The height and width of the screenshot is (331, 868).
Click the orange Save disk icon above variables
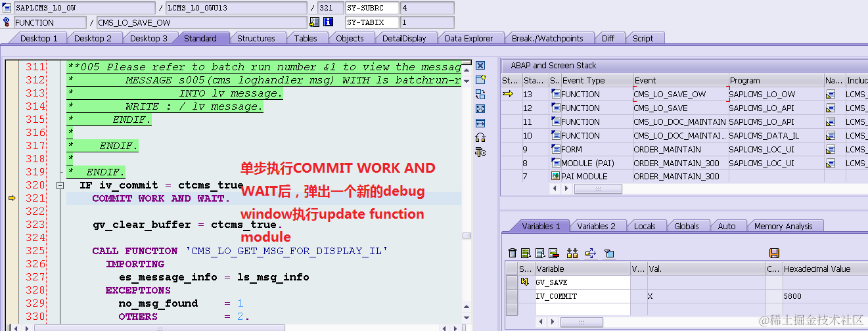tap(774, 253)
